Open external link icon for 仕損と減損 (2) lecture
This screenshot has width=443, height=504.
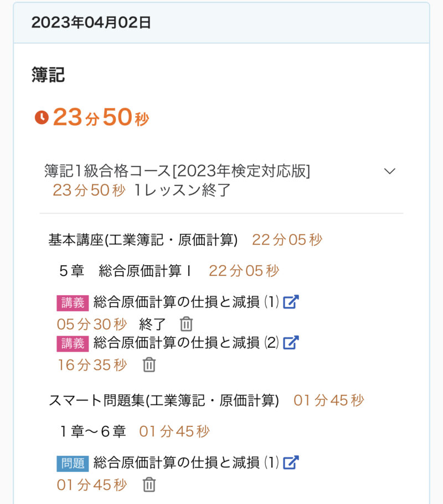(291, 343)
